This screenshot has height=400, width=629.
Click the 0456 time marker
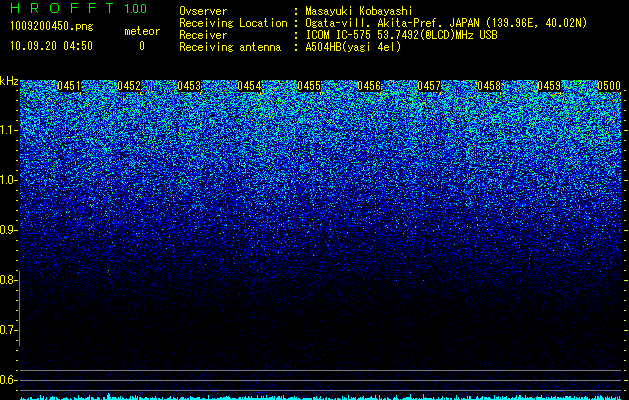[369, 86]
